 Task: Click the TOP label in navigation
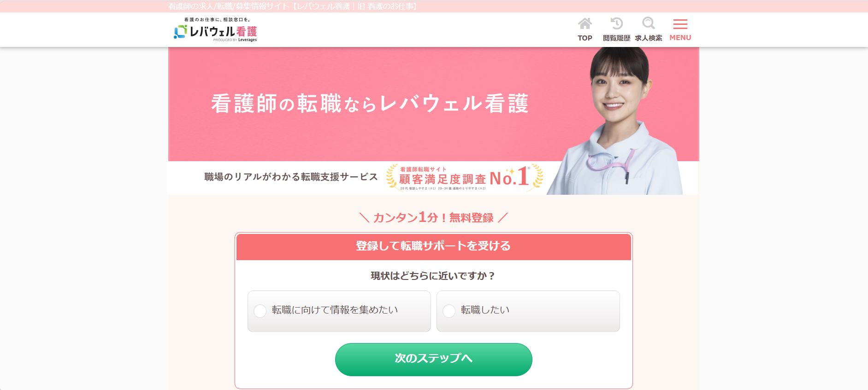click(585, 38)
